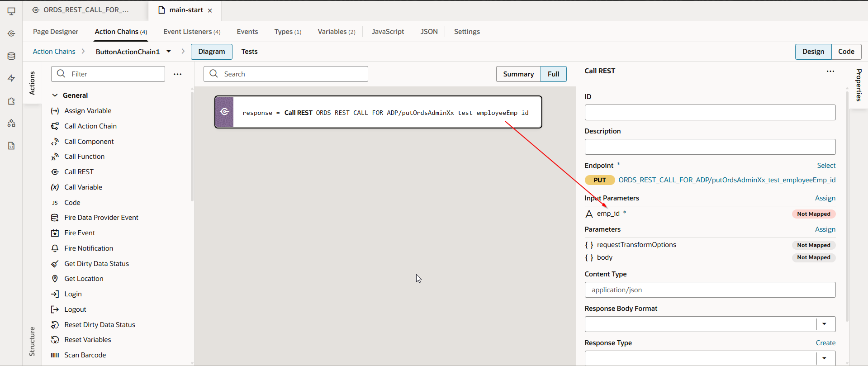The width and height of the screenshot is (868, 366).
Task: Close the main-start tab
Action: pos(210,10)
